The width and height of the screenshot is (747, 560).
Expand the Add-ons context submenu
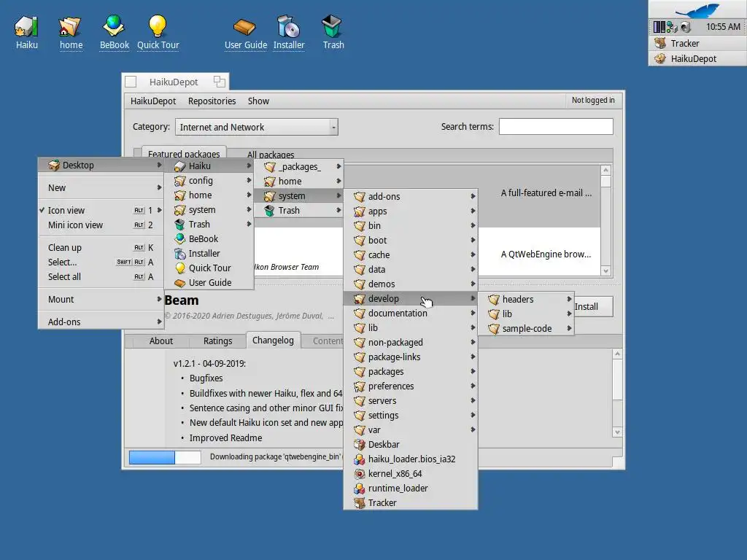point(101,322)
